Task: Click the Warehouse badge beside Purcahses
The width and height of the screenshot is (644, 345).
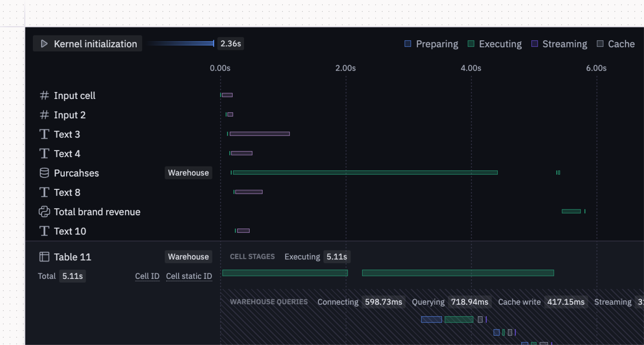Action: (188, 172)
